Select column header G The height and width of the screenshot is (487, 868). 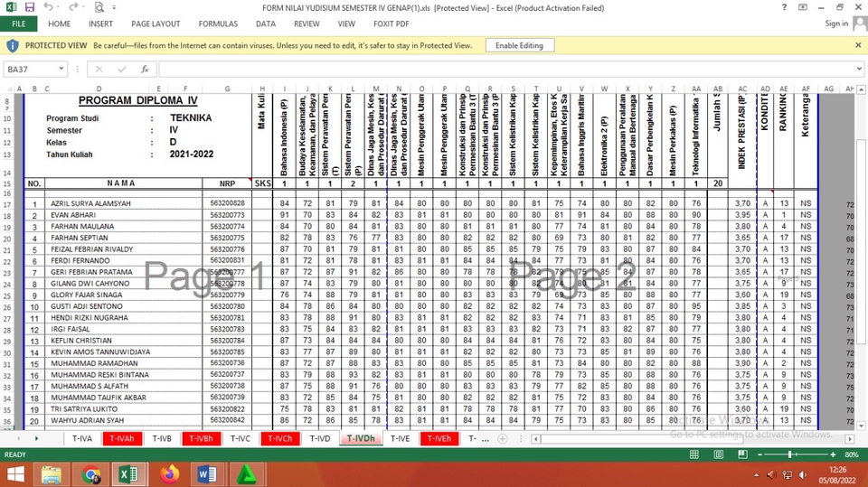[227, 89]
